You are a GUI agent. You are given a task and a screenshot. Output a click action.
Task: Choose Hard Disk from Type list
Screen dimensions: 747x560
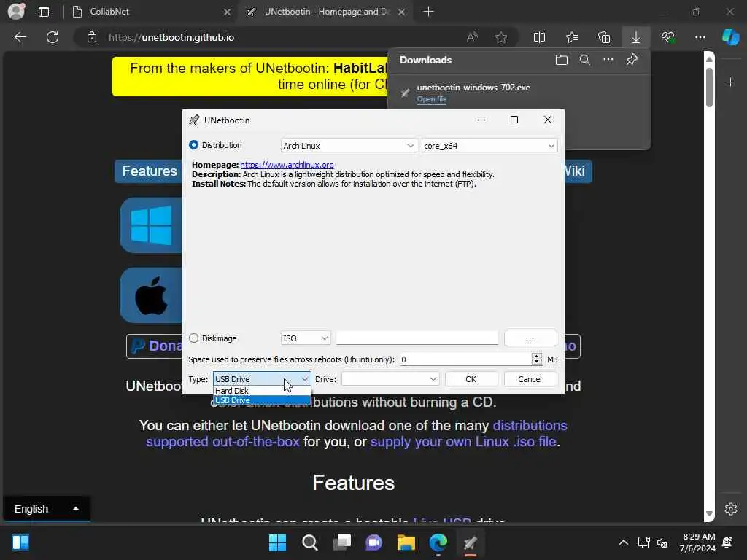click(x=262, y=391)
